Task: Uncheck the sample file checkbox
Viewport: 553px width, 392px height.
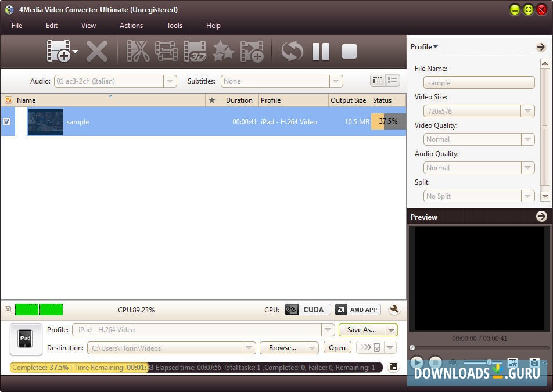Action: pyautogui.click(x=7, y=121)
